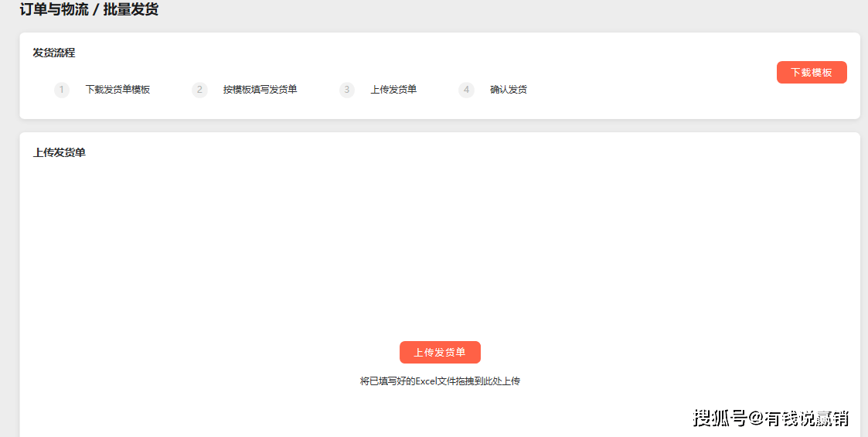868x437 pixels.
Task: Click the 下载发货单模板 step label
Action: [x=117, y=90]
